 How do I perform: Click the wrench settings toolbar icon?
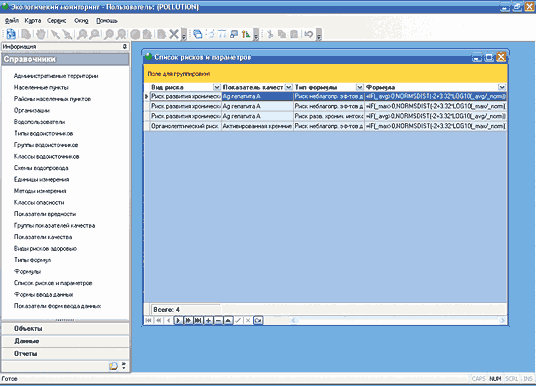click(246, 34)
